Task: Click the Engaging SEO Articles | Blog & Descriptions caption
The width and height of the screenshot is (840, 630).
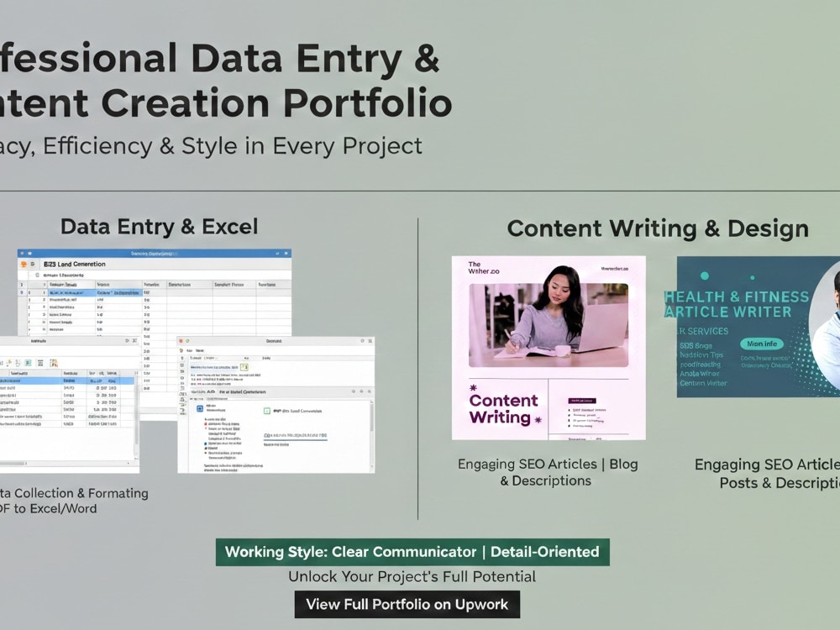Action: pyautogui.click(x=548, y=472)
